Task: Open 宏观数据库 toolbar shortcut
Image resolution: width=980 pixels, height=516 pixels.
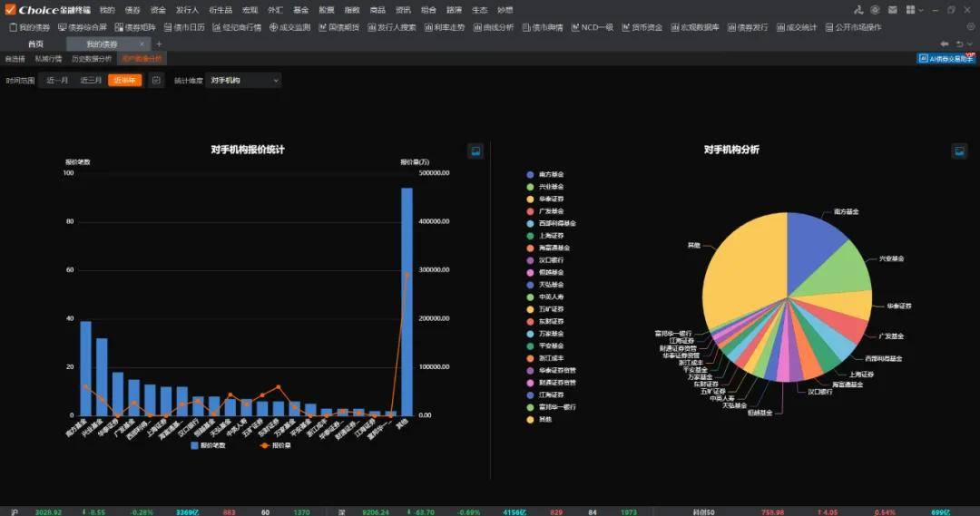Action: pyautogui.click(x=695, y=27)
